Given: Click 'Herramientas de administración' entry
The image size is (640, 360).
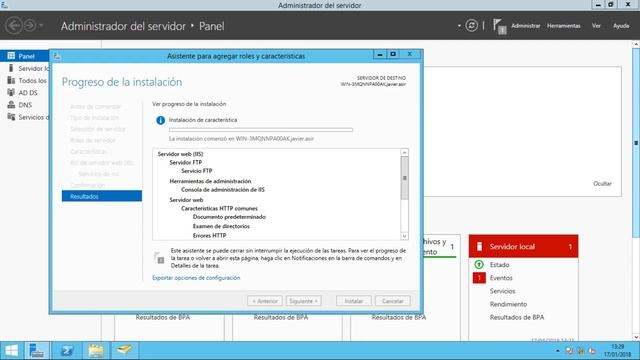Looking at the screenshot, I should click(210, 181).
